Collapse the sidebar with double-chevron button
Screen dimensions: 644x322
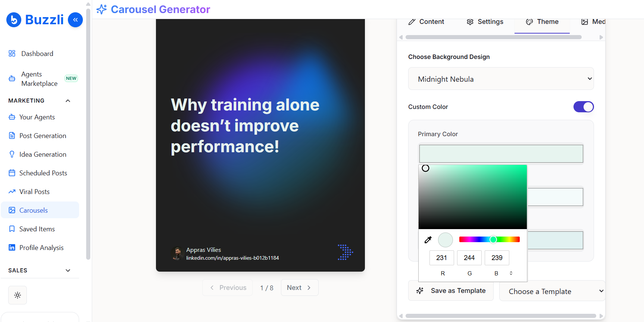[x=75, y=20]
